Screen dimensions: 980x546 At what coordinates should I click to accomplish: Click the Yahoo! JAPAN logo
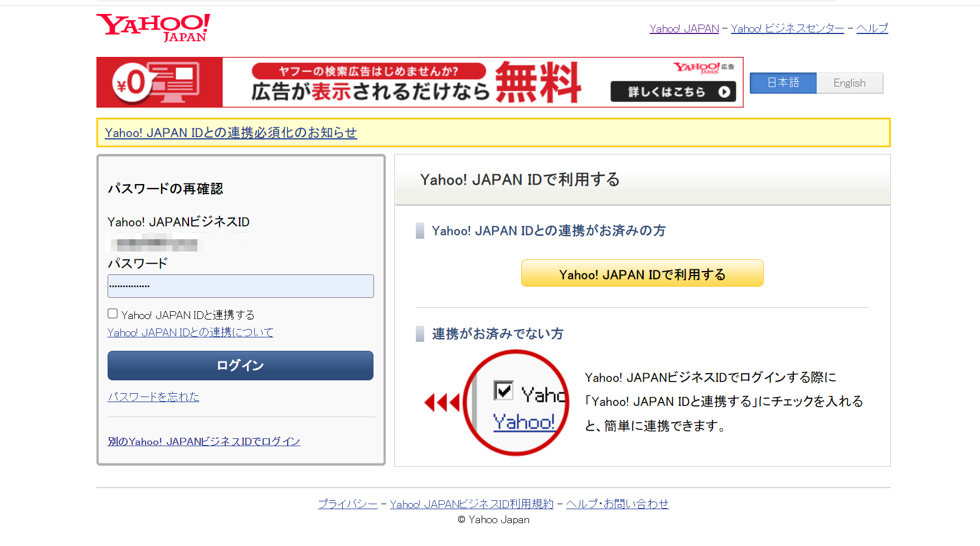pos(153,28)
